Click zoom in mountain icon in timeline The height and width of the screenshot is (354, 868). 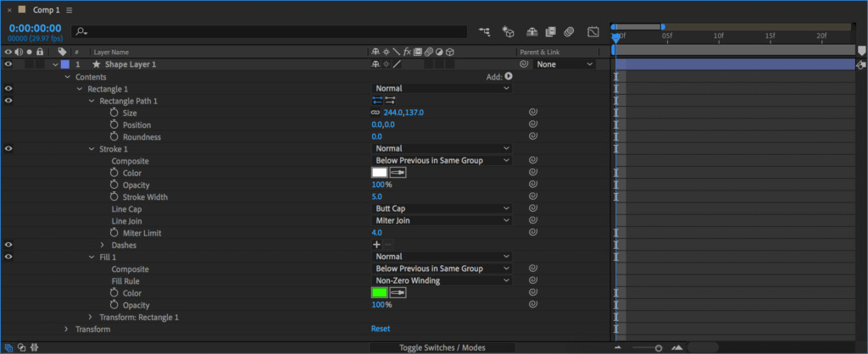676,348
